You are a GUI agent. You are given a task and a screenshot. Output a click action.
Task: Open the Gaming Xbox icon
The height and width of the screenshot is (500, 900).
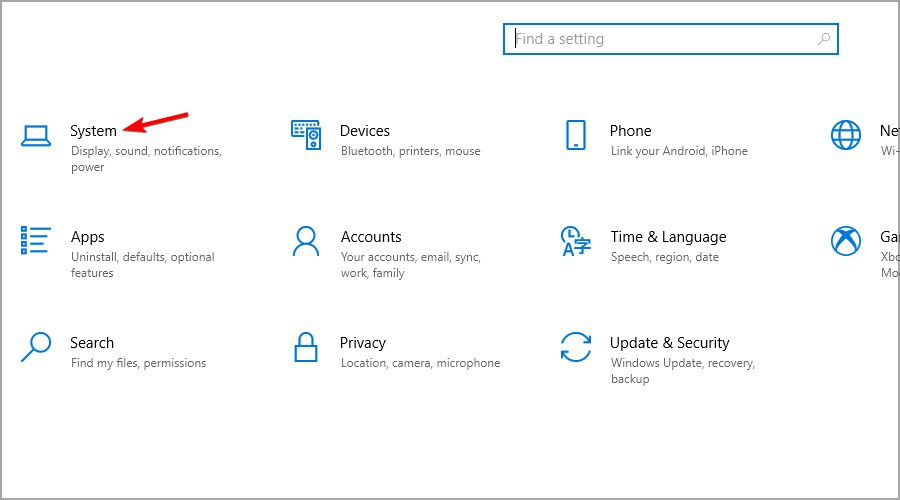(846, 241)
